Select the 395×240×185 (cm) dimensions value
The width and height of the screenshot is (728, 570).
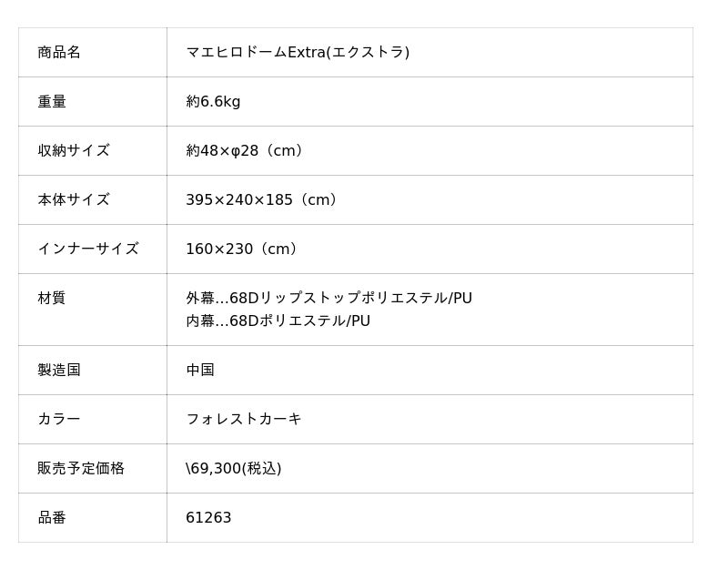point(265,200)
